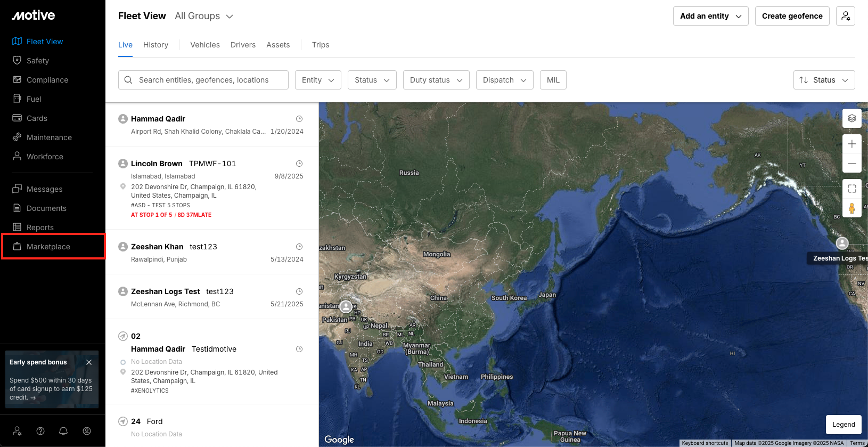Zoom out on the map
868x447 pixels.
point(851,164)
